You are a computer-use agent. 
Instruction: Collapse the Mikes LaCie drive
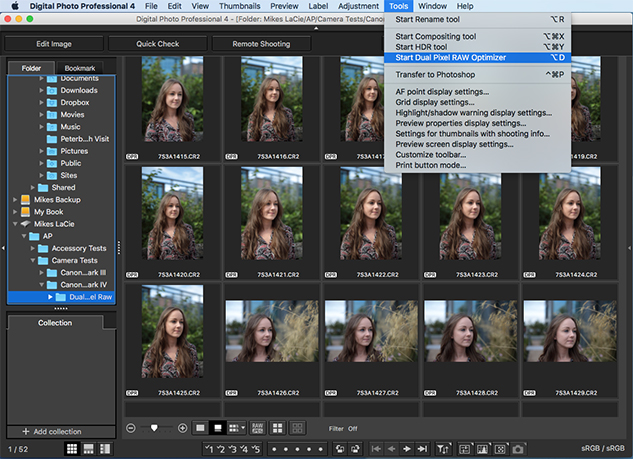pos(15,224)
